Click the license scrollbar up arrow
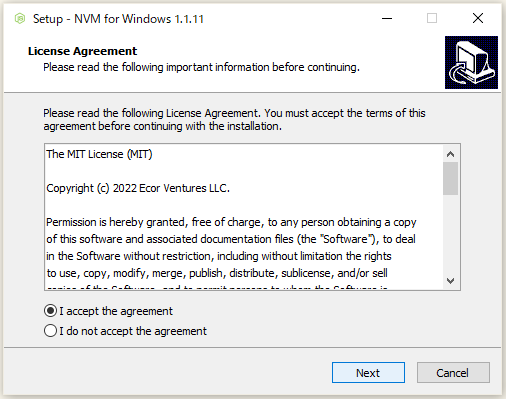Image resolution: width=506 pixels, height=399 pixels. point(450,154)
